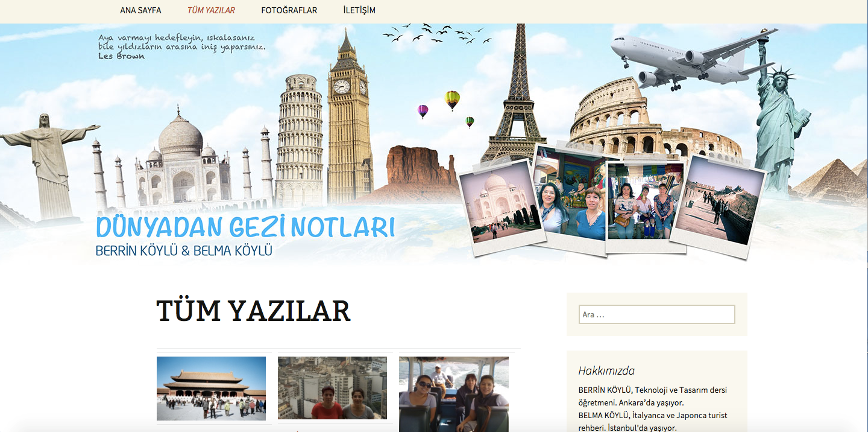Open the post thumbnail with two women before buildings
868x432 pixels.
[x=332, y=388]
